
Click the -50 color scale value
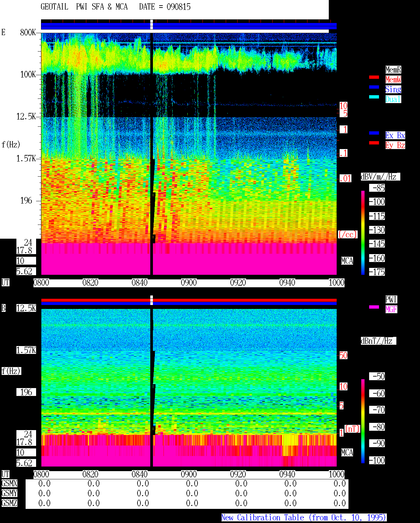pyautogui.click(x=377, y=376)
